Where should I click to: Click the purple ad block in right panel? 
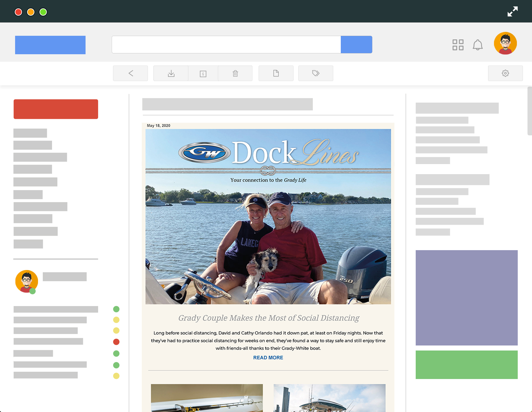click(467, 298)
